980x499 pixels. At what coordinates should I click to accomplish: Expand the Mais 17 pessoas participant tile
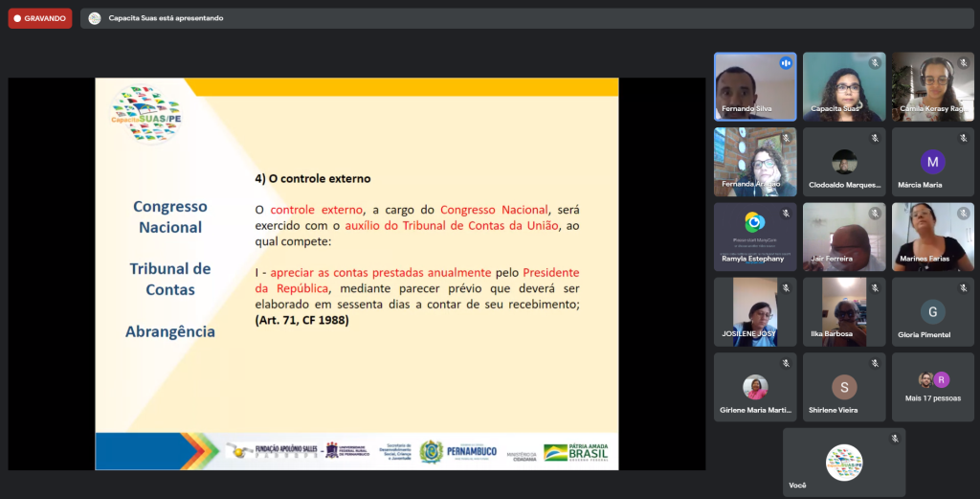coord(932,387)
